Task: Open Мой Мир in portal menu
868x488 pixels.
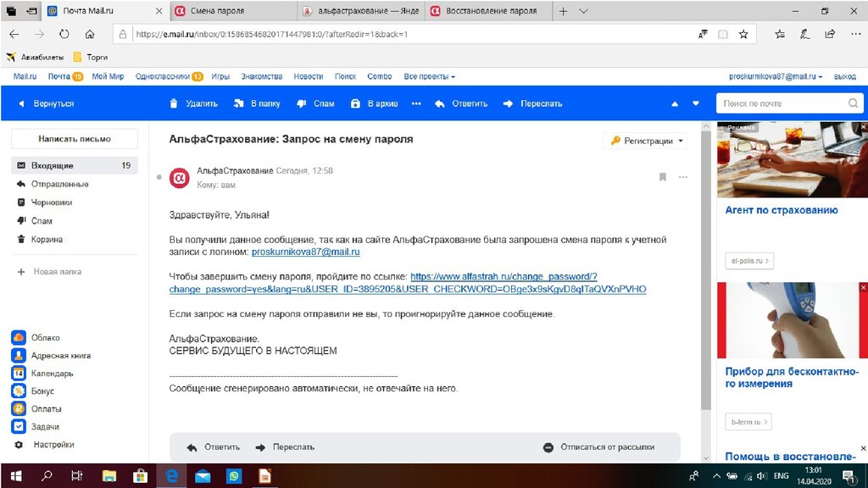Action: 108,76
